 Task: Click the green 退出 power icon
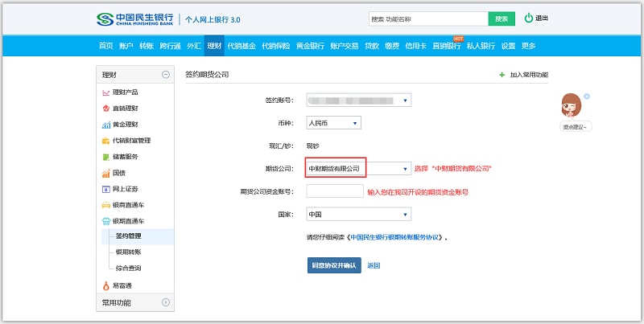coord(528,18)
